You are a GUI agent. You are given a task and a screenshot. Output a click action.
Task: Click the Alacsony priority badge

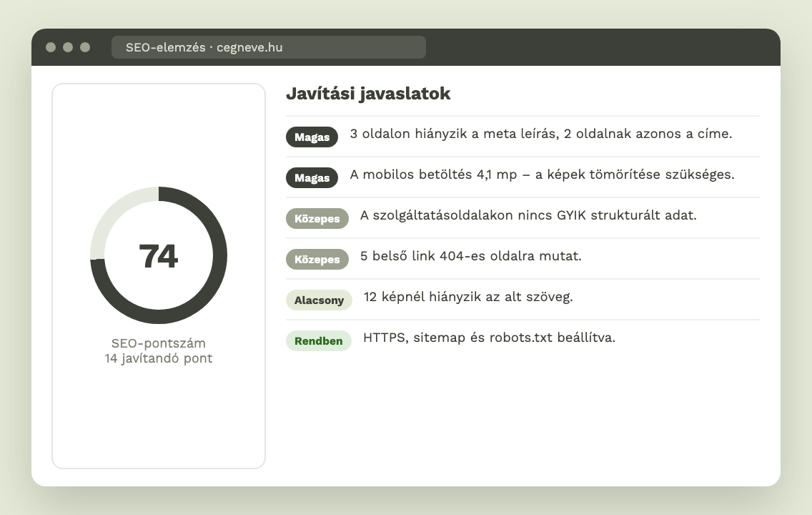(319, 300)
